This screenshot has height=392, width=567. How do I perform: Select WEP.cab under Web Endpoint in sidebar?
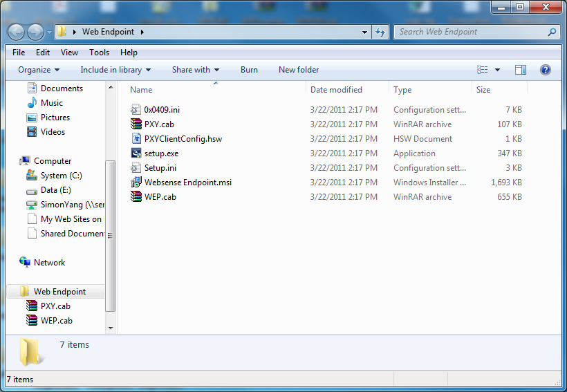coord(50,320)
